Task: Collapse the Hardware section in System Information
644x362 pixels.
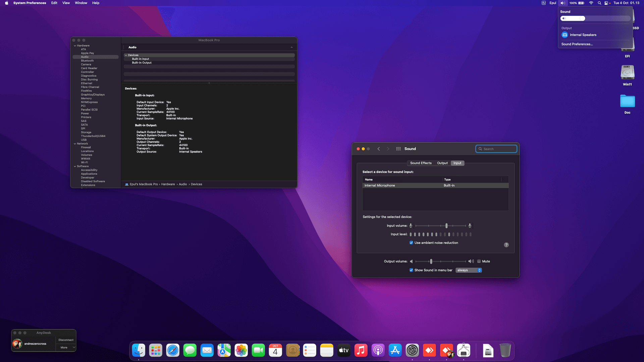Action: [x=75, y=46]
